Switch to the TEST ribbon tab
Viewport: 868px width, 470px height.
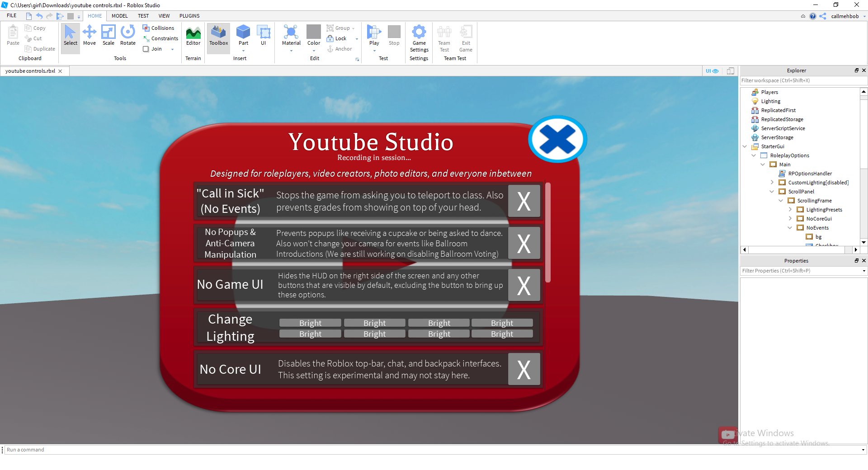[143, 16]
